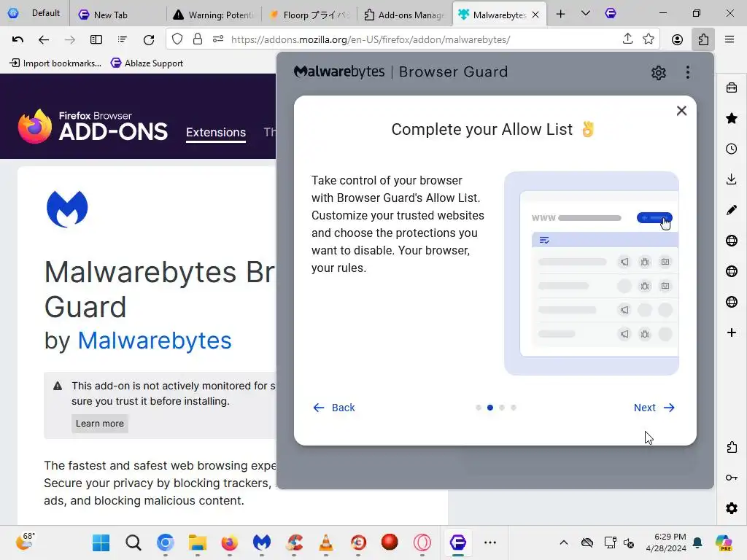Close the Complete your Allow List dialog
The height and width of the screenshot is (560, 747).
682,111
